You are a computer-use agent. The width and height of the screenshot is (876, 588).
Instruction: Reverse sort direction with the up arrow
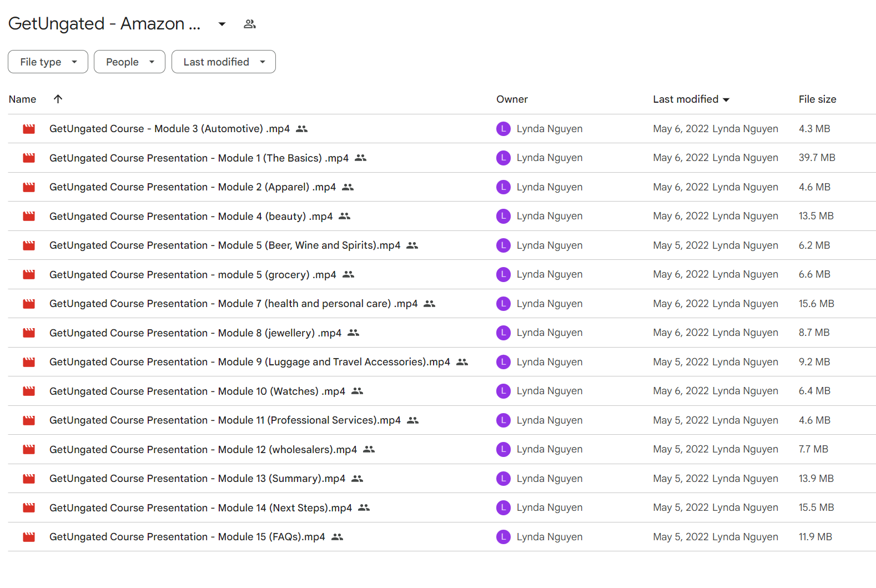pos(58,99)
